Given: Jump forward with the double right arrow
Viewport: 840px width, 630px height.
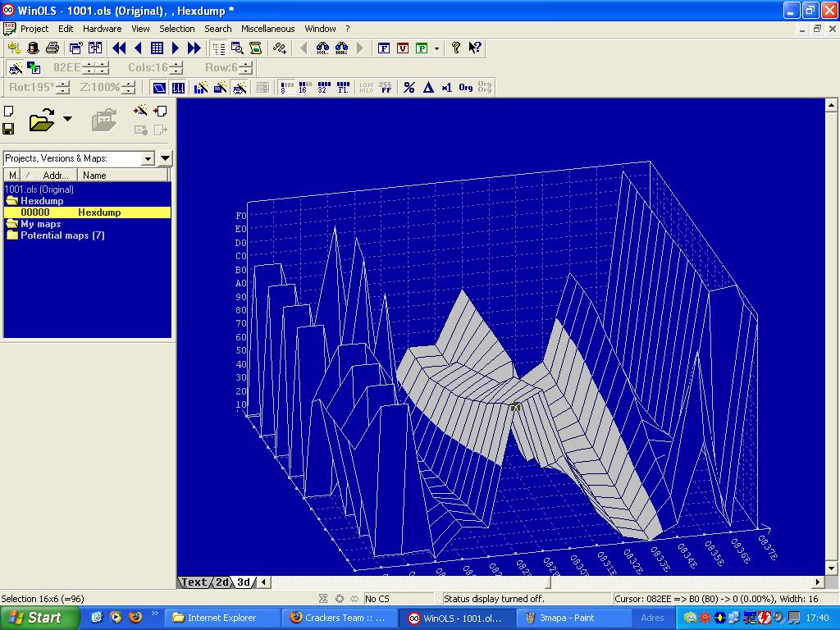Looking at the screenshot, I should [x=194, y=48].
